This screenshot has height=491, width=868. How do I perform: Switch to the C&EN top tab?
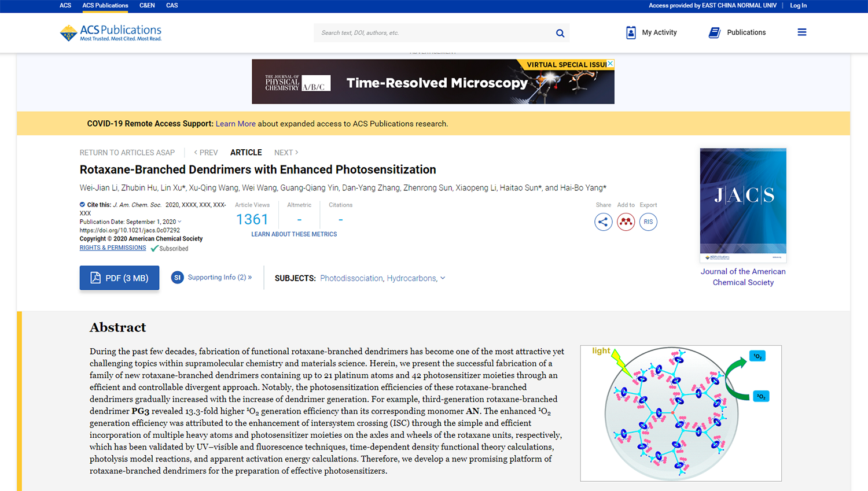tap(147, 6)
